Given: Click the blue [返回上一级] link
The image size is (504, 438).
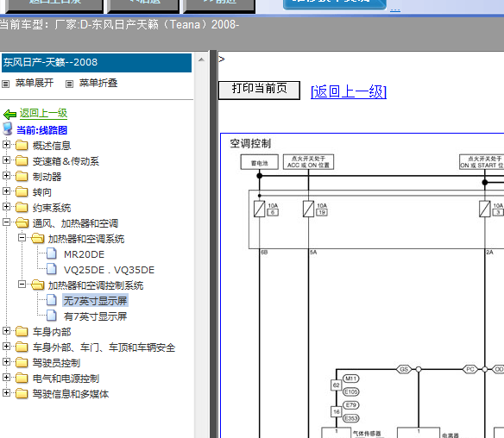Looking at the screenshot, I should click(349, 92).
